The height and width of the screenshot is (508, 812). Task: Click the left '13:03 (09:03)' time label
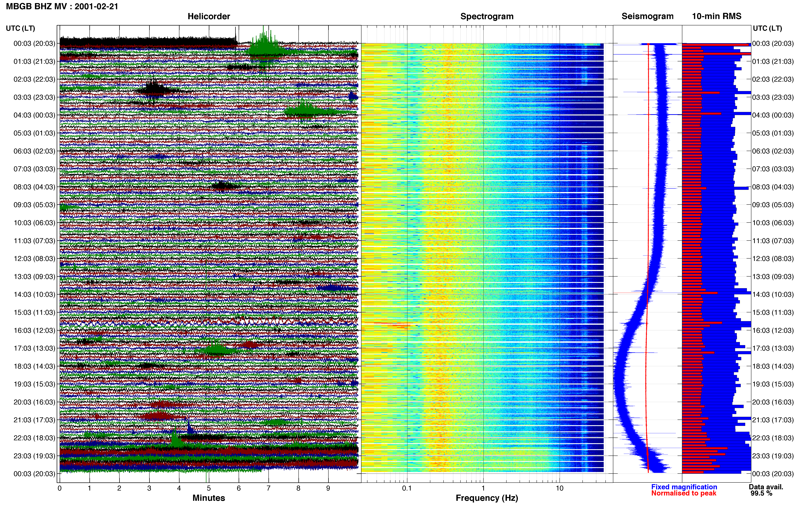34,277
